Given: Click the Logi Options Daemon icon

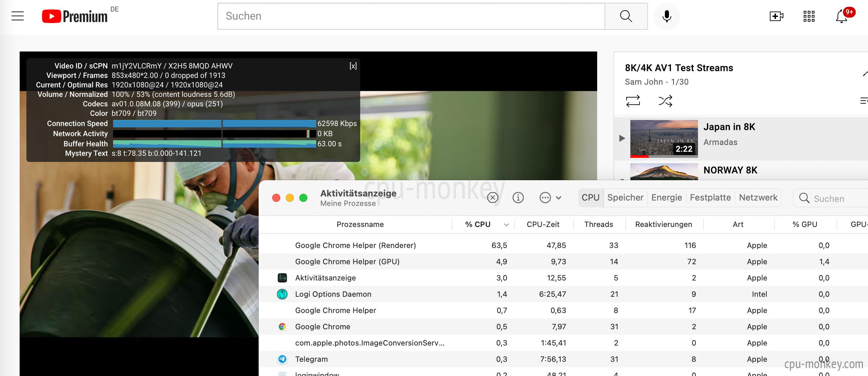Looking at the screenshot, I should 282,294.
